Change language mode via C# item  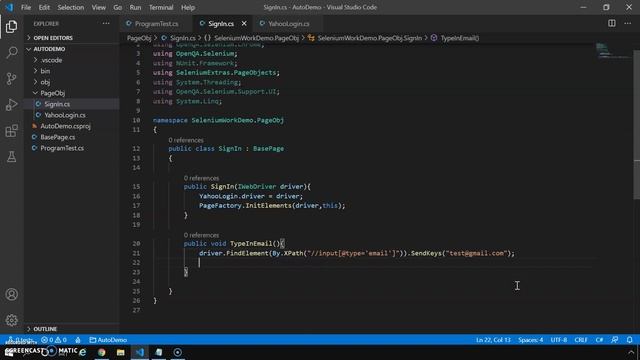click(x=599, y=340)
